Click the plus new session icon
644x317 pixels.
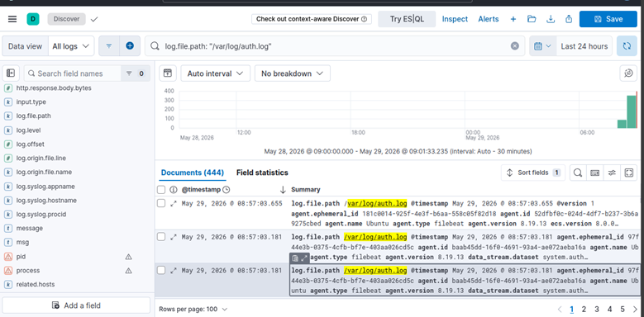(513, 19)
